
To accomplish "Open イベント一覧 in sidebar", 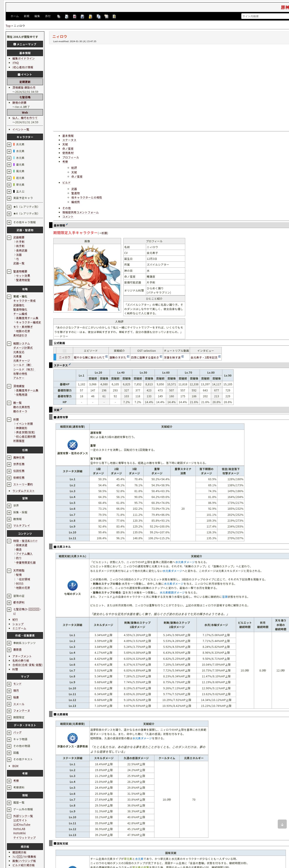I will point(21,130).
